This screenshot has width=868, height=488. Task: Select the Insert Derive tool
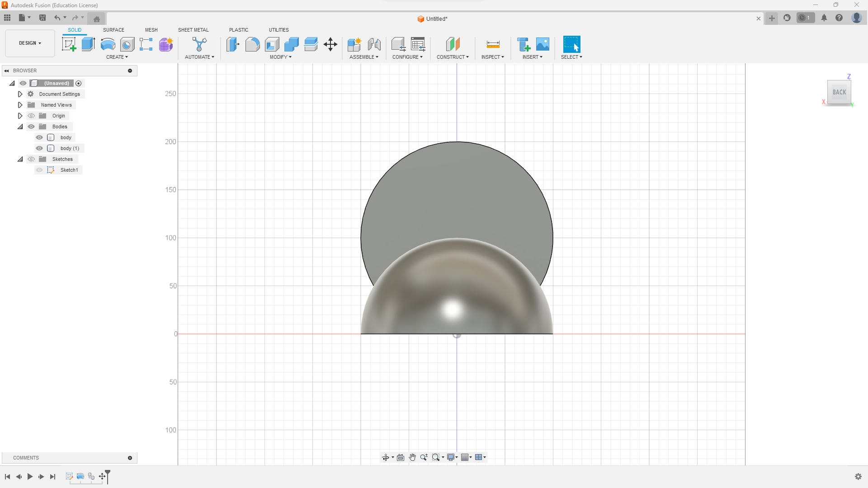click(x=523, y=44)
